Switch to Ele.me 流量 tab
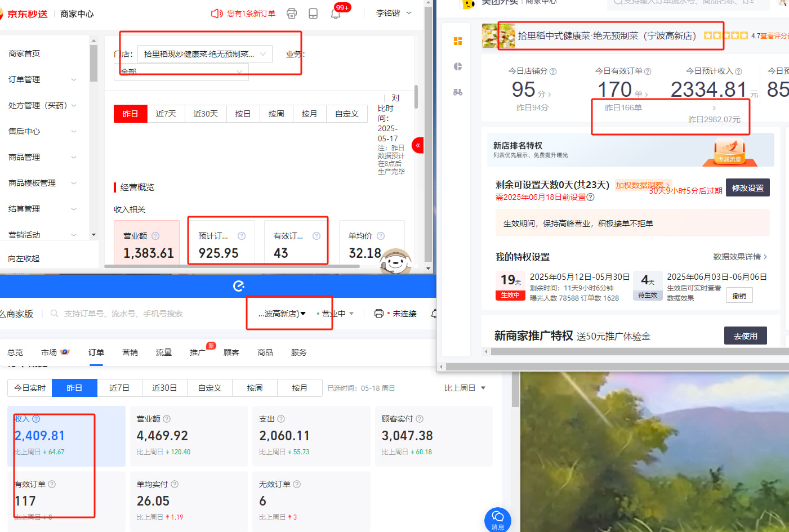Image resolution: width=789 pixels, height=532 pixels. (x=164, y=352)
